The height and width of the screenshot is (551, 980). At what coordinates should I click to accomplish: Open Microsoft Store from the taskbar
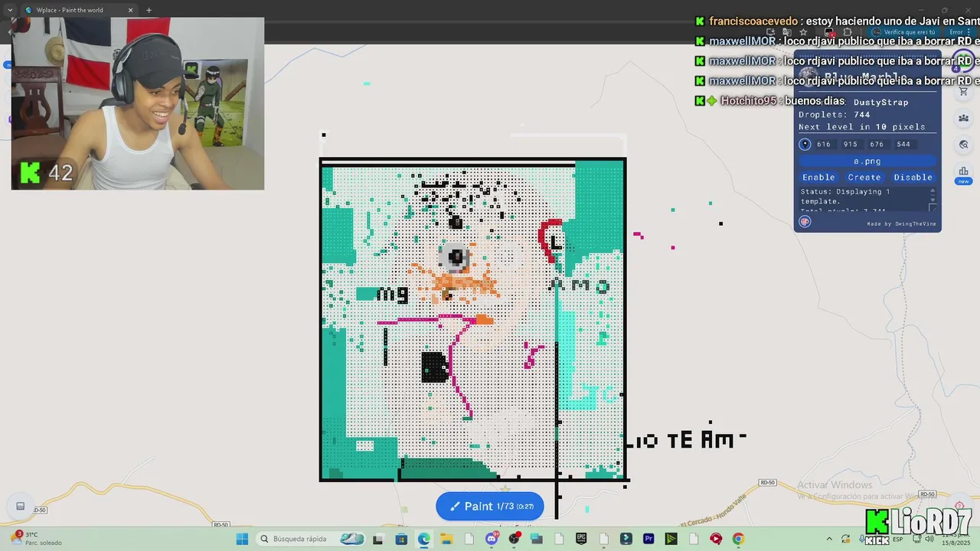point(401,539)
